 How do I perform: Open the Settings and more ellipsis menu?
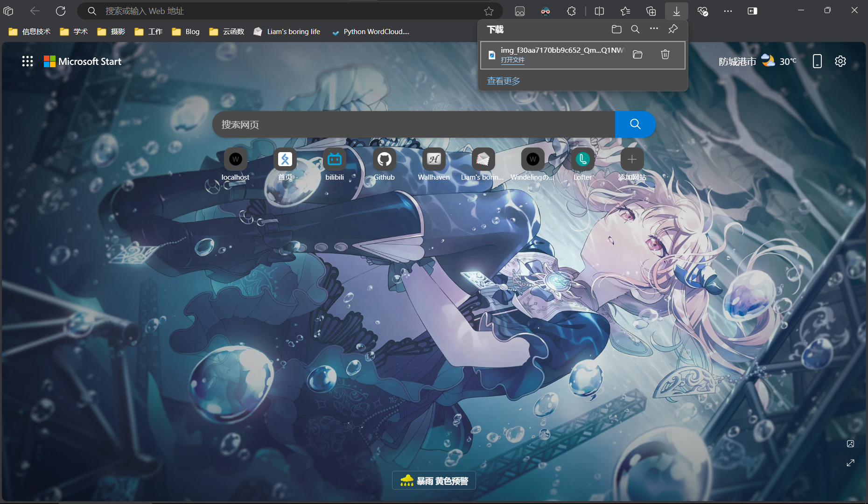pos(728,11)
